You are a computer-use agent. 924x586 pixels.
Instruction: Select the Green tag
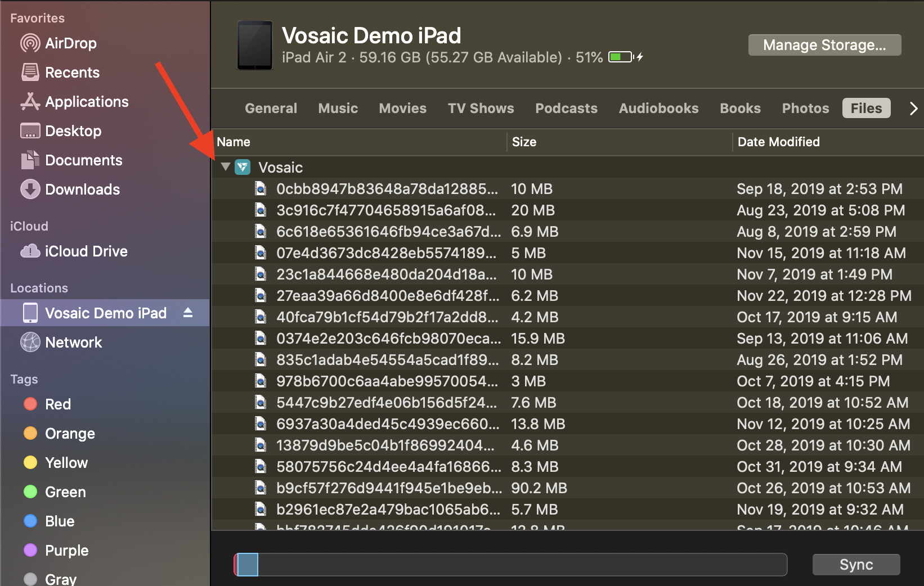point(55,492)
